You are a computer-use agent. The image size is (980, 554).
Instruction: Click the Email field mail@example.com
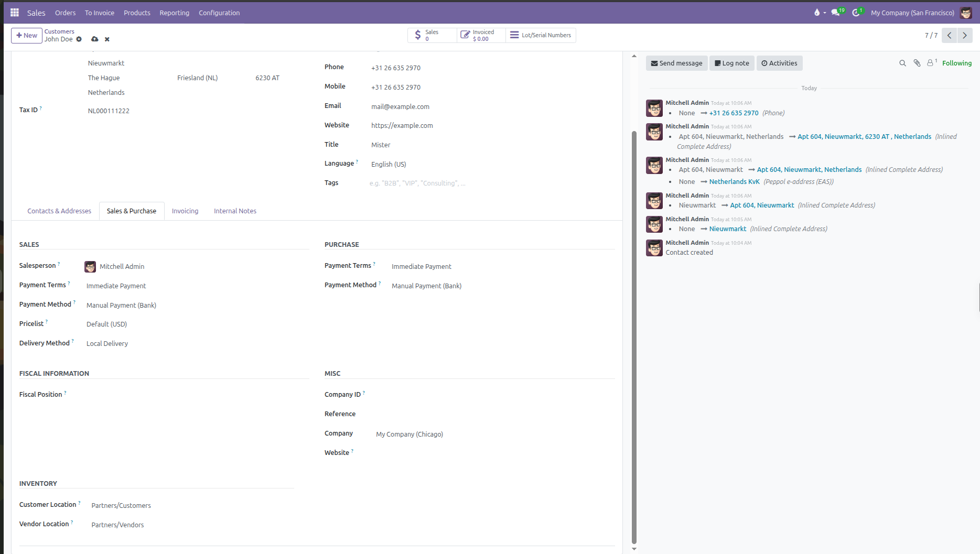click(493, 106)
